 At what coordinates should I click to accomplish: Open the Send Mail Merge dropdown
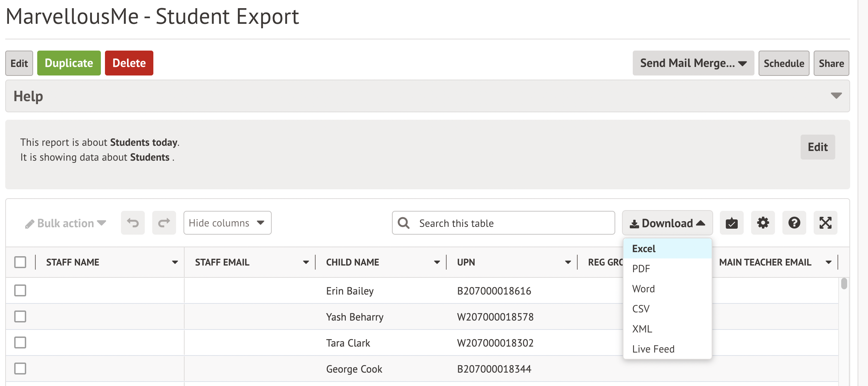[693, 63]
